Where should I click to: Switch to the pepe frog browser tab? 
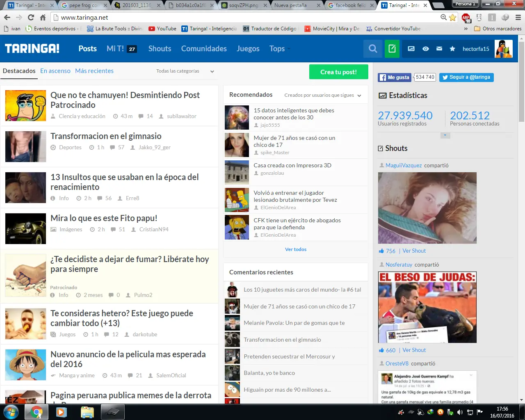(x=83, y=5)
